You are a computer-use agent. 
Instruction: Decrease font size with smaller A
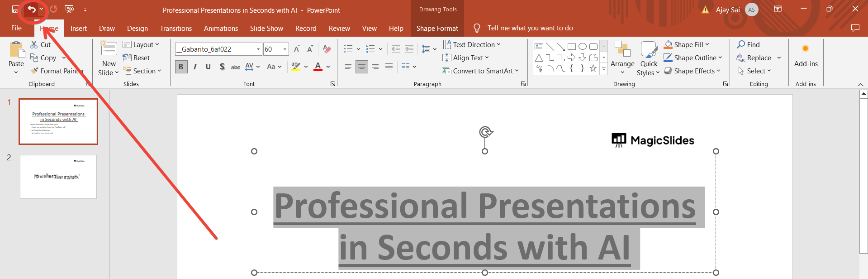pyautogui.click(x=310, y=49)
